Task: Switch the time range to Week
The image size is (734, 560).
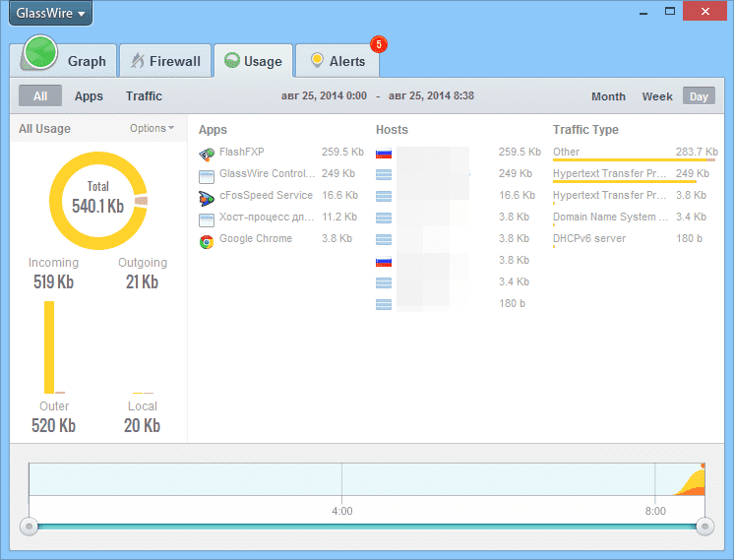Action: pyautogui.click(x=657, y=96)
